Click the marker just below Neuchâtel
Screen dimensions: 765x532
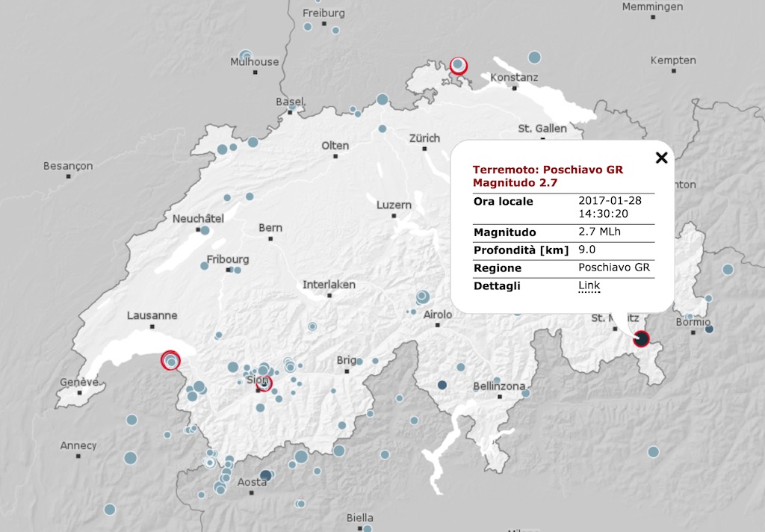205,231
